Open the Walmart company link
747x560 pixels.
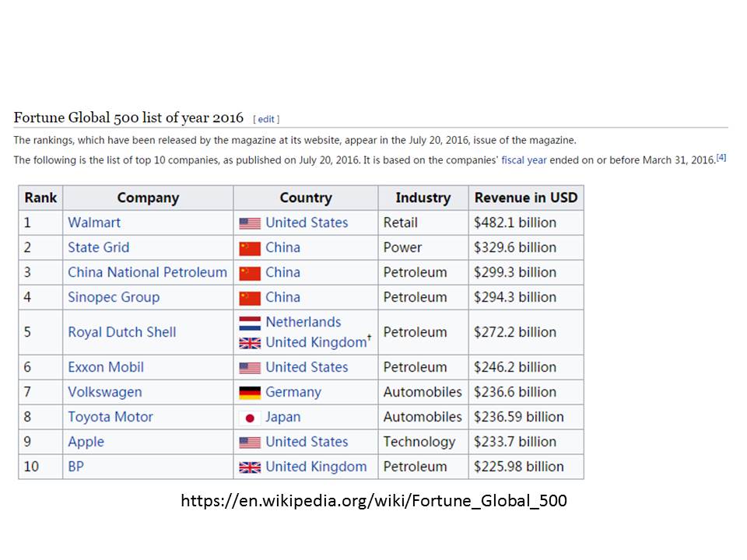tap(94, 222)
